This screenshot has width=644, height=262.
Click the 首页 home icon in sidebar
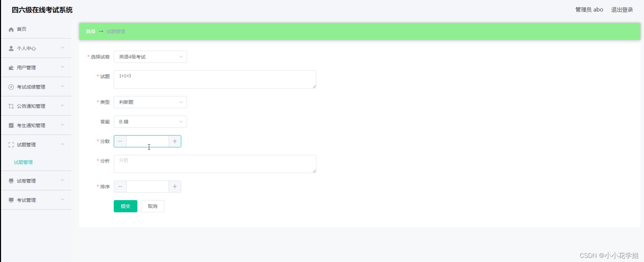point(11,29)
